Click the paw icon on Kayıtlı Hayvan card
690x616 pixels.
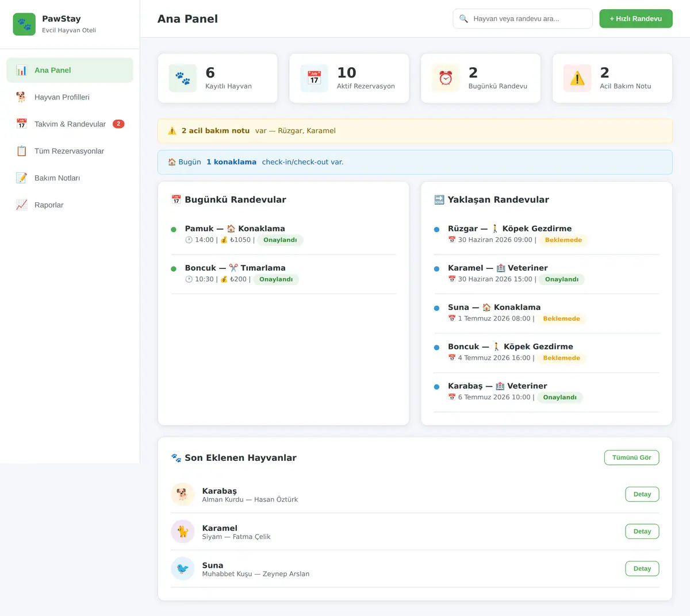coord(183,78)
